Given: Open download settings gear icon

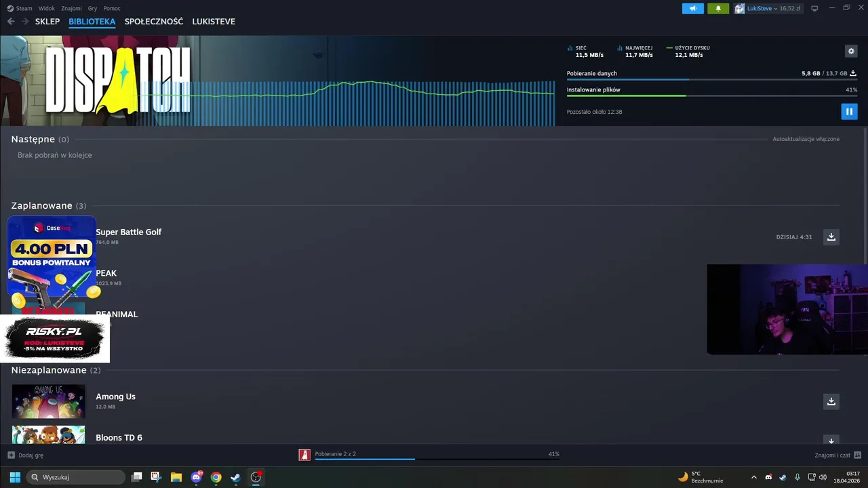Looking at the screenshot, I should point(851,51).
